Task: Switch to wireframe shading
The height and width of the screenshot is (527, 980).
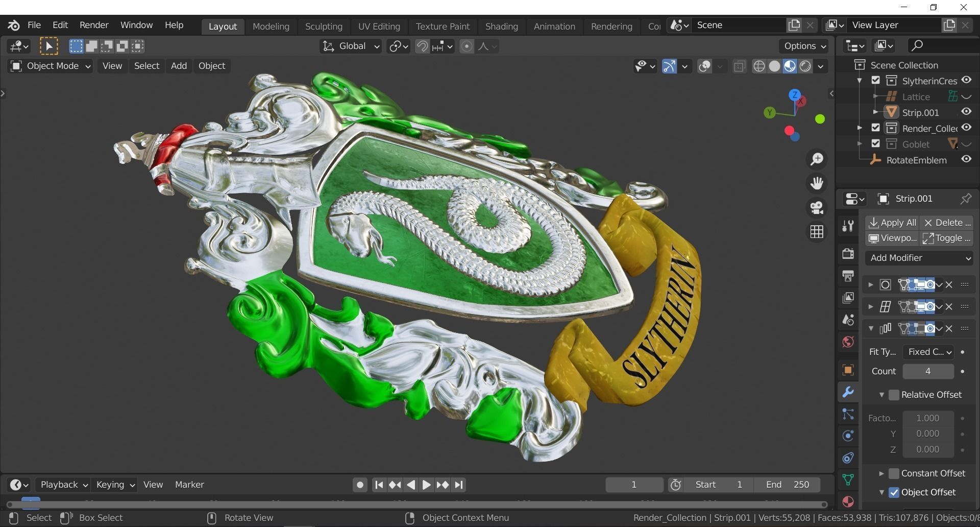Action: point(759,66)
